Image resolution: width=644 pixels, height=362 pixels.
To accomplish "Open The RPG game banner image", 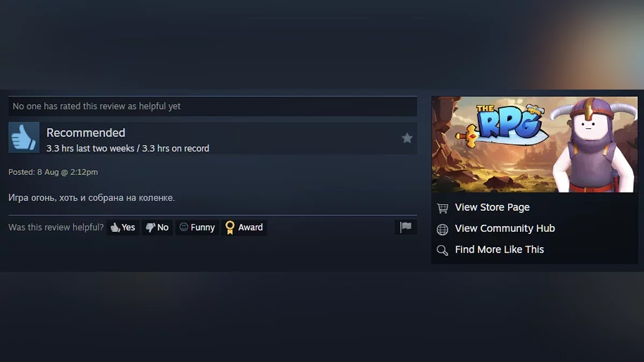I will 535,144.
